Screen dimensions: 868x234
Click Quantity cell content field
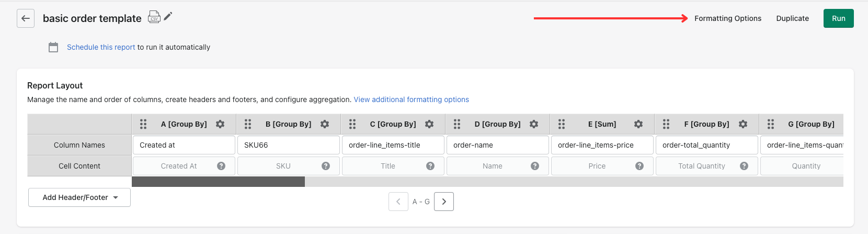tap(802, 166)
